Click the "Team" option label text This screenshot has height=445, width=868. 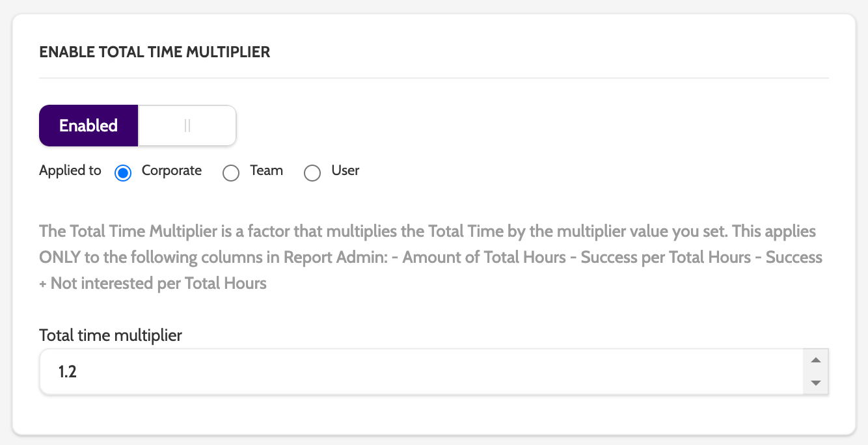click(x=266, y=170)
